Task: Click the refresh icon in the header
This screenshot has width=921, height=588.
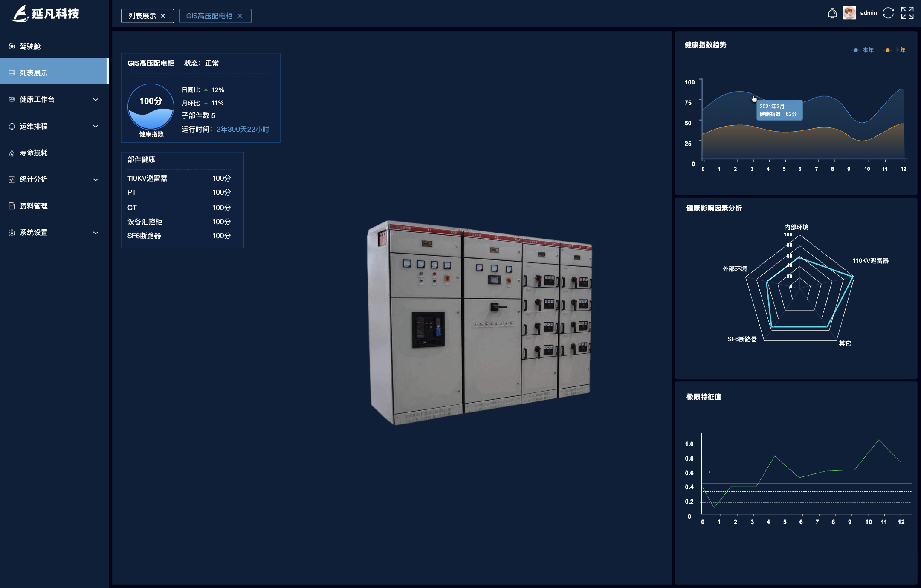Action: click(x=888, y=13)
